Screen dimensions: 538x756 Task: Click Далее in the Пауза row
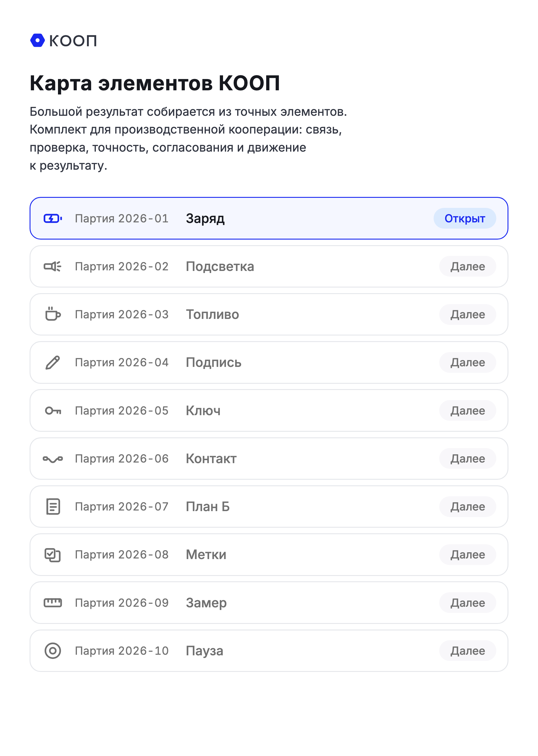point(467,651)
